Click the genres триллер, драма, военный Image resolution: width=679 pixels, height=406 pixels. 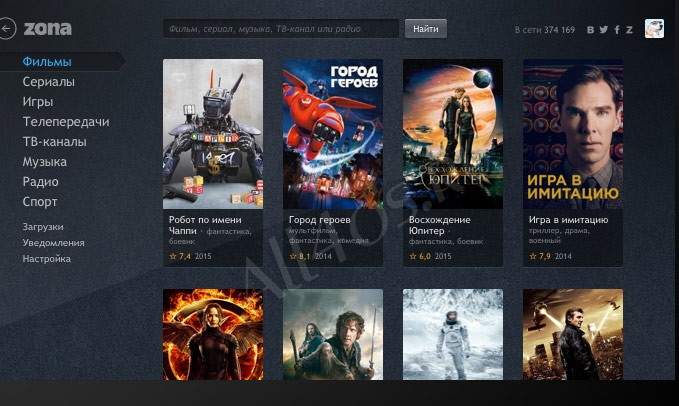coord(559,235)
